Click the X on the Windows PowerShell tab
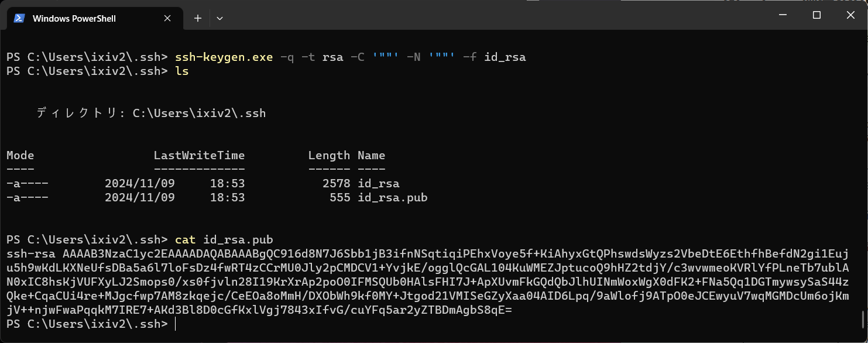 coord(167,18)
